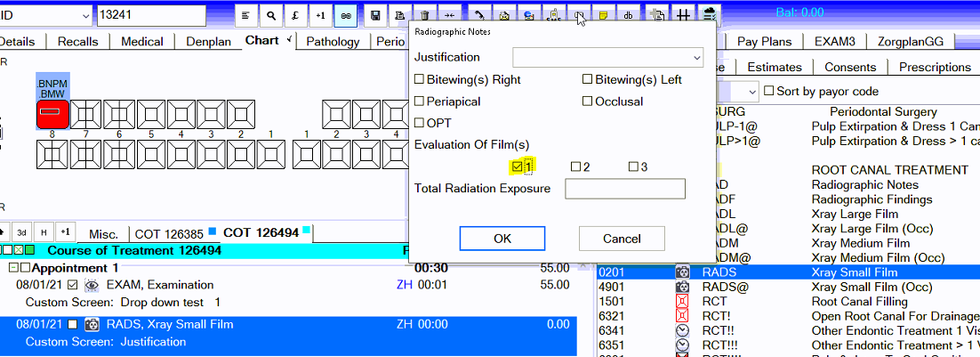The image size is (980, 357).
Task: Switch to the Pathology tab
Action: [333, 41]
